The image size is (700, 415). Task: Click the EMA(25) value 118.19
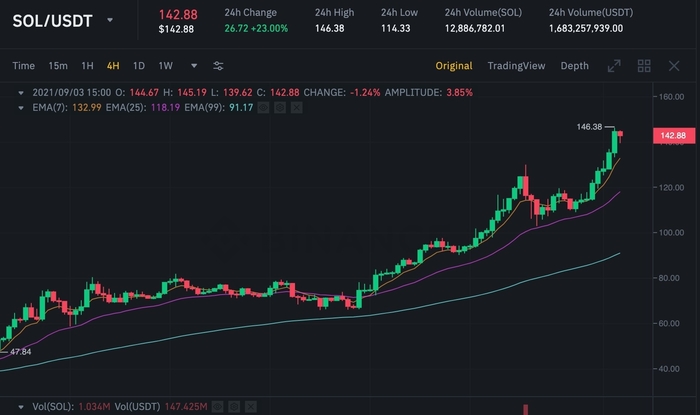pos(165,108)
